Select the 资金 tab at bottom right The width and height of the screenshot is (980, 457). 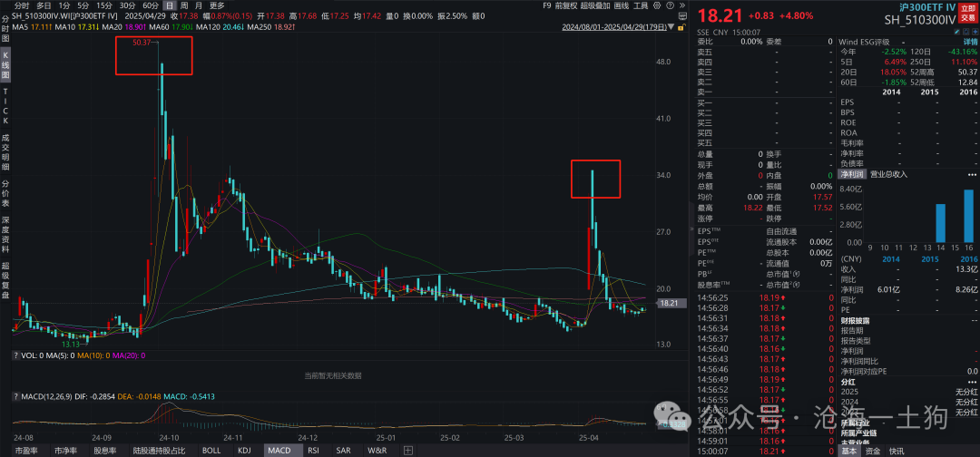(872, 451)
